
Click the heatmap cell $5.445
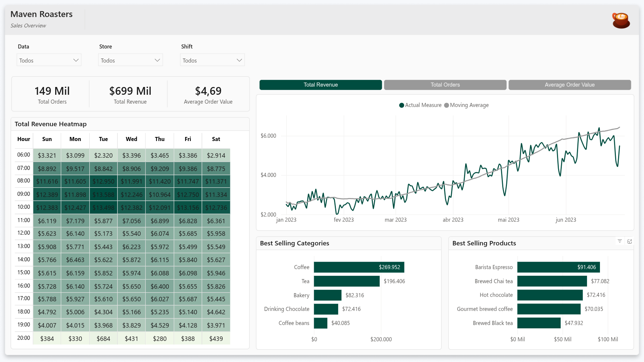216,299
